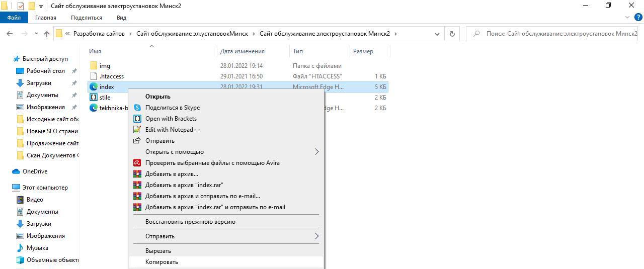The image size is (644, 269).
Task: Expand the Открыть с помощью submenu
Action: pyautogui.click(x=316, y=152)
